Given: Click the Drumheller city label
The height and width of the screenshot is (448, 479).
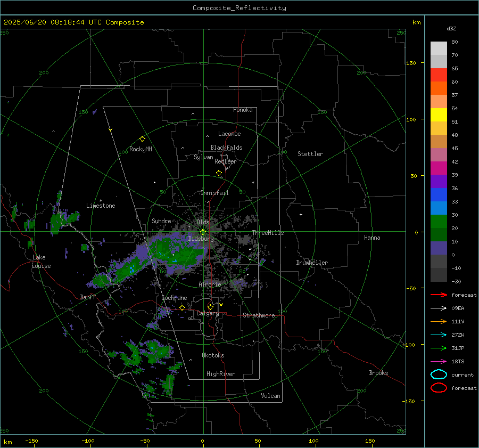Looking at the screenshot, I should [312, 263].
